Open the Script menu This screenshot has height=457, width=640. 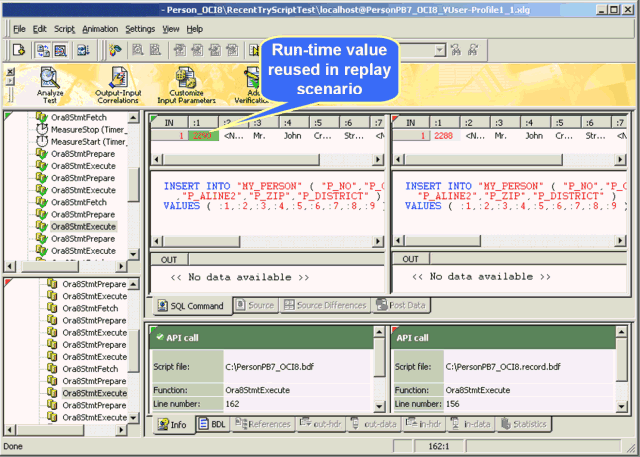pos(64,29)
